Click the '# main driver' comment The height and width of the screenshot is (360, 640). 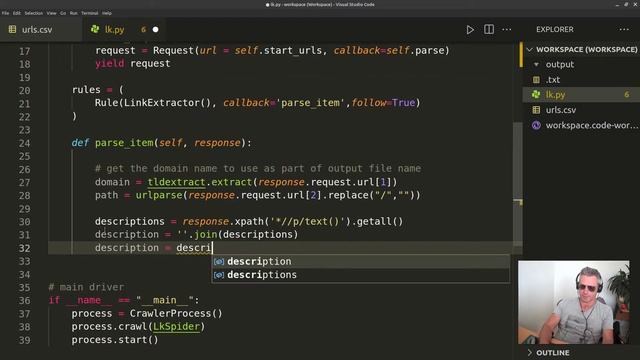point(86,287)
